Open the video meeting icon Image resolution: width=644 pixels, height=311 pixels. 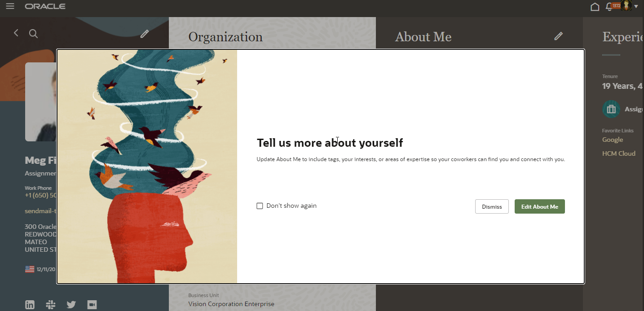click(92, 305)
